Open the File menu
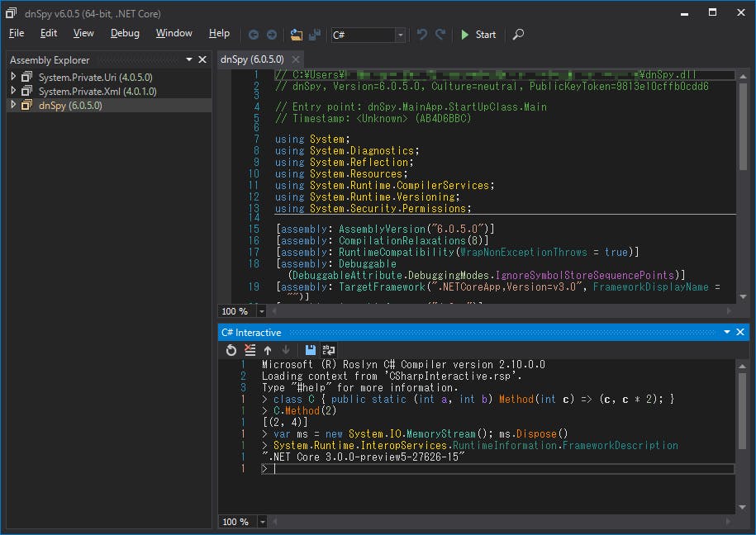Screen dimensions: 756x535 pos(17,33)
